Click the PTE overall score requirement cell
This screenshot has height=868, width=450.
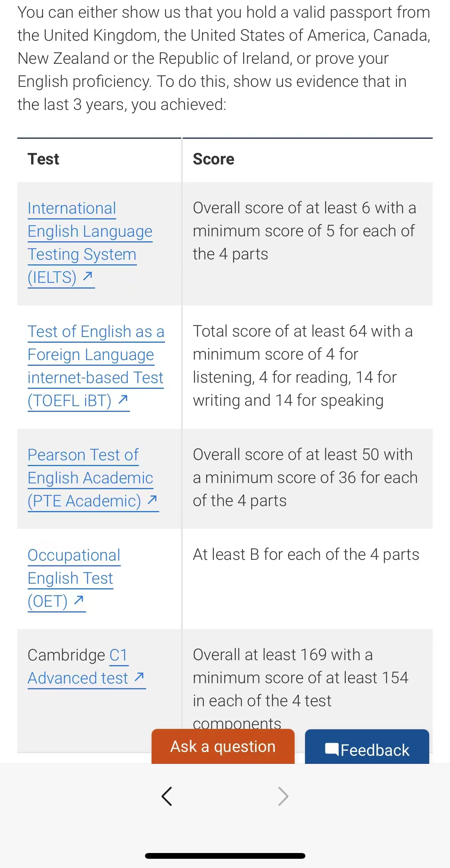305,478
